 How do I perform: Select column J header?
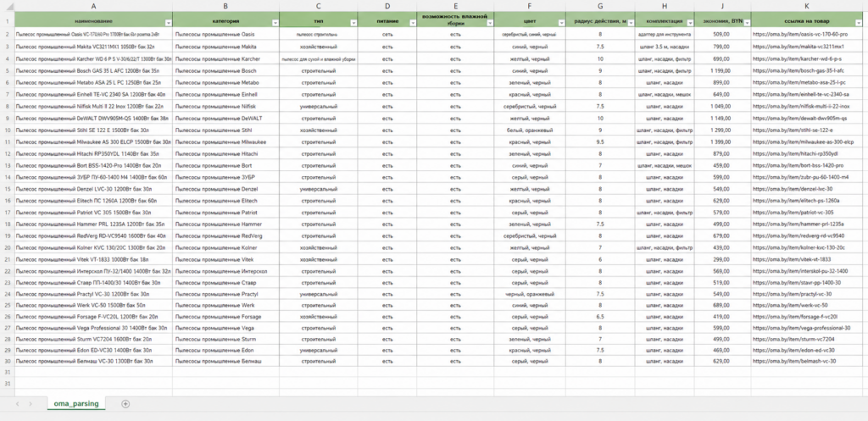[723, 6]
